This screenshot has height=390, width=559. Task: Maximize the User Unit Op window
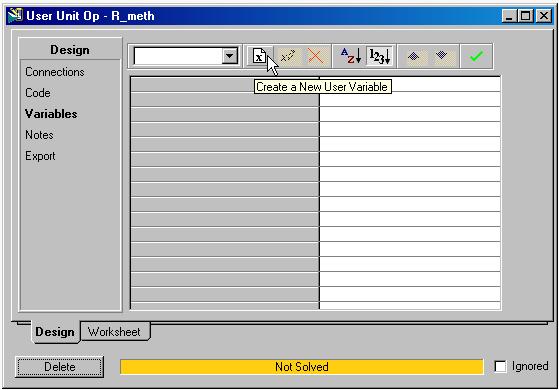pos(525,16)
